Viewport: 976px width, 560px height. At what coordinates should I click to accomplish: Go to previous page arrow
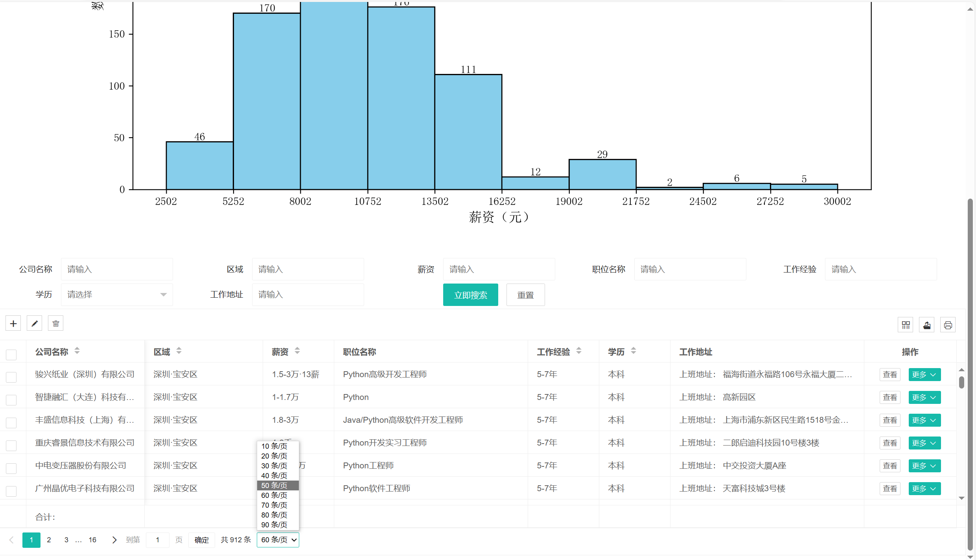click(11, 540)
